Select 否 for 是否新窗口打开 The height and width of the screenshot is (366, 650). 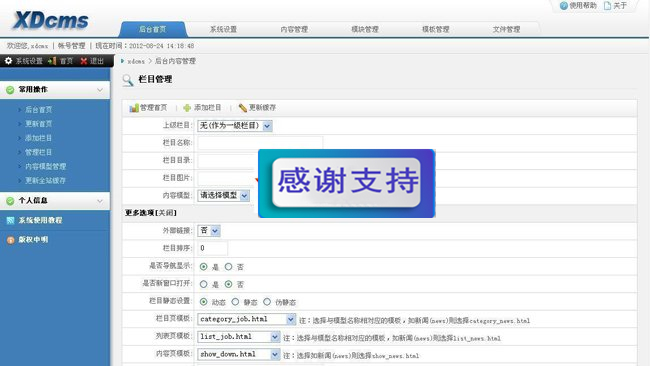click(228, 284)
